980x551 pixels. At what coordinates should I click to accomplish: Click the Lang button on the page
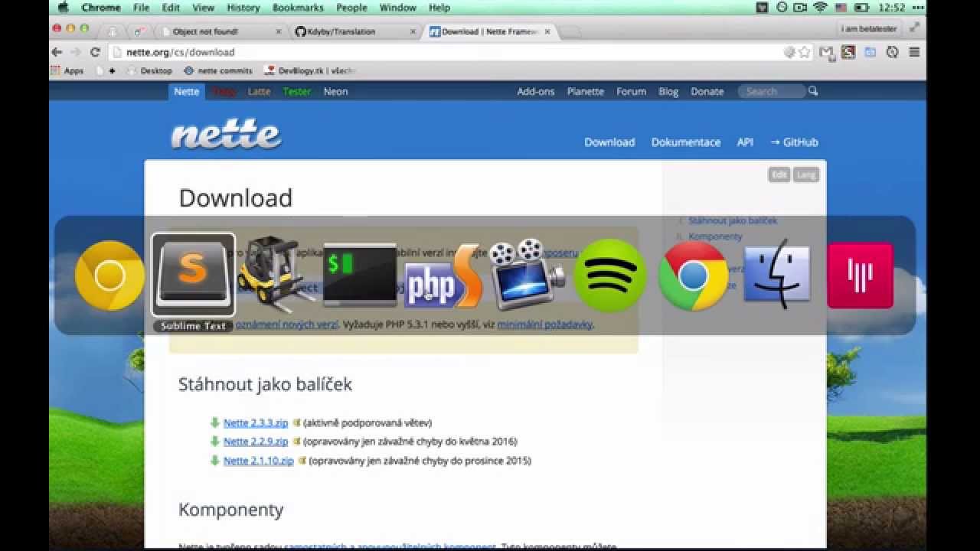(806, 174)
